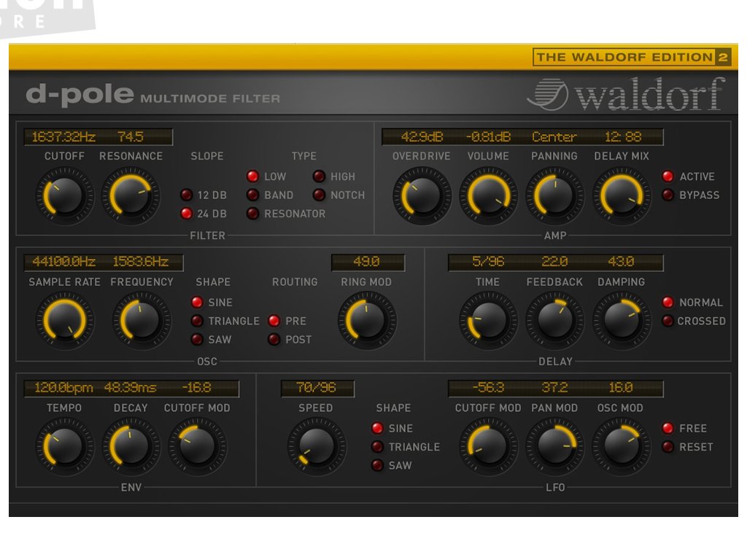Toggle the Bypass LED in Amp section

coord(667,195)
